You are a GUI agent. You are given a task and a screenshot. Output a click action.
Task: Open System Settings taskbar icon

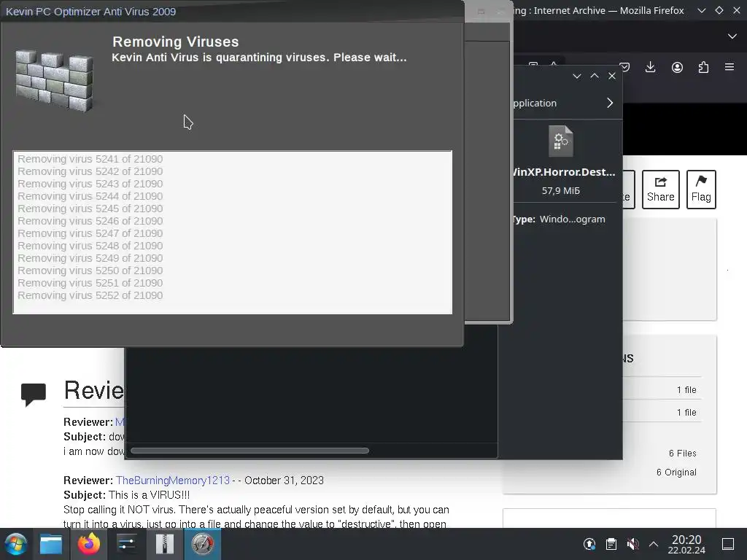pyautogui.click(x=127, y=544)
